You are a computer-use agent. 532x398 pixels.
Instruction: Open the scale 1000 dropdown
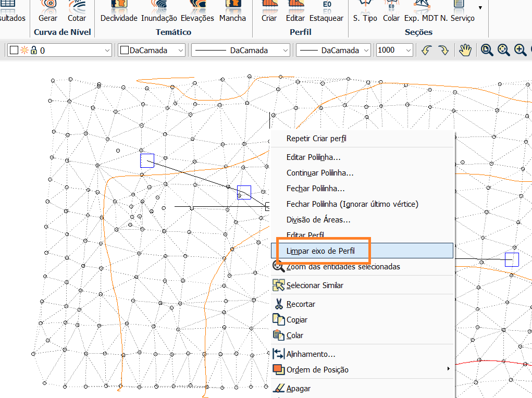[x=408, y=50]
